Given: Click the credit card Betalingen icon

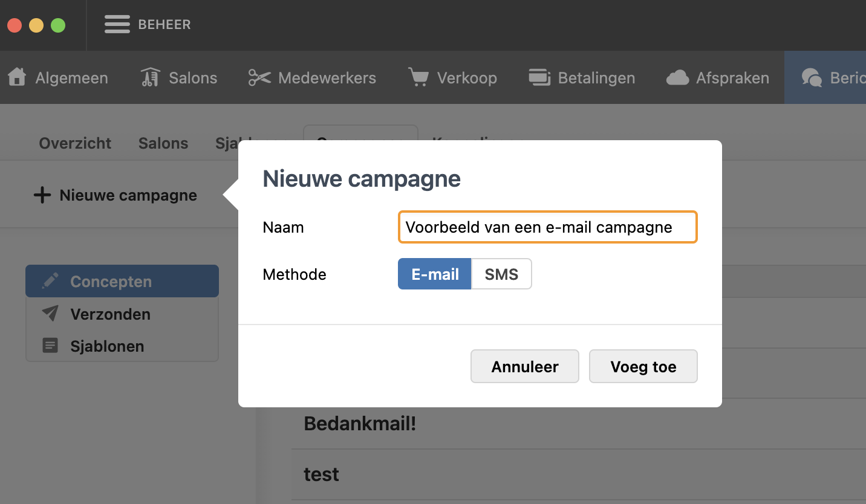Looking at the screenshot, I should click(x=539, y=77).
